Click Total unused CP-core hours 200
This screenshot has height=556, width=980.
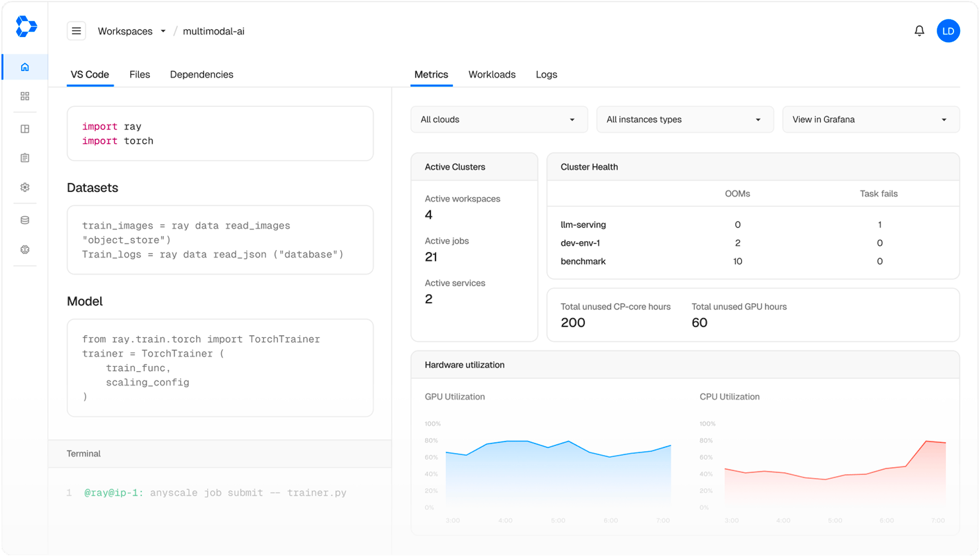[x=573, y=323]
